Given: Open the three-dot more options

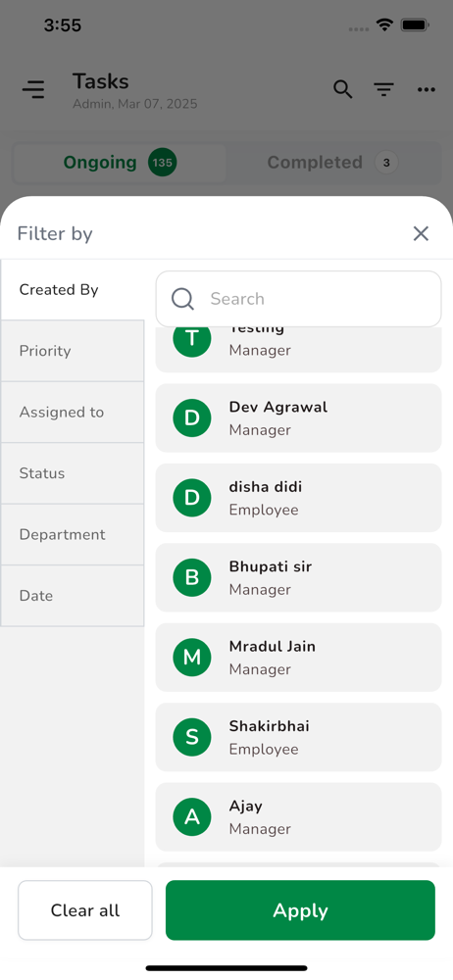Looking at the screenshot, I should click(427, 90).
